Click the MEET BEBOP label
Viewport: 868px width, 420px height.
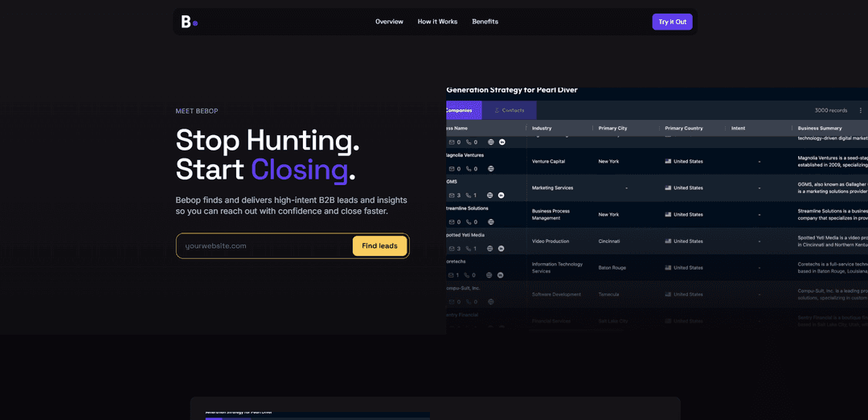[x=197, y=111]
